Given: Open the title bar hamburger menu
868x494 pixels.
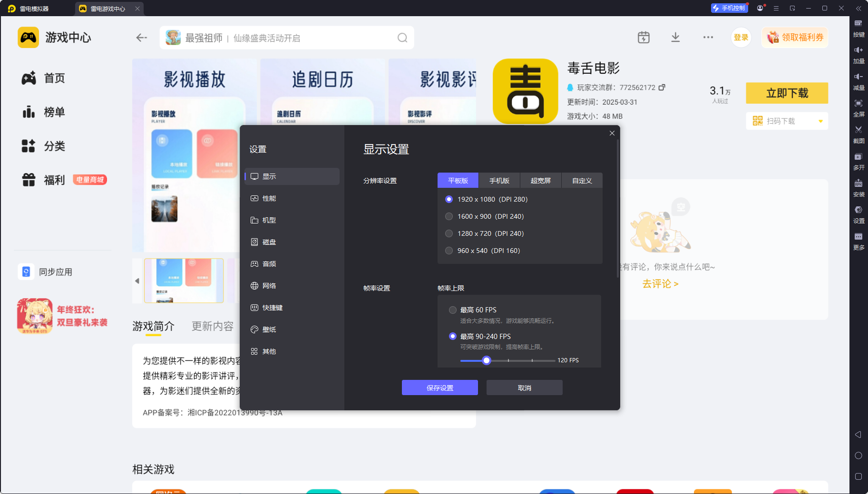Looking at the screenshot, I should [776, 8].
